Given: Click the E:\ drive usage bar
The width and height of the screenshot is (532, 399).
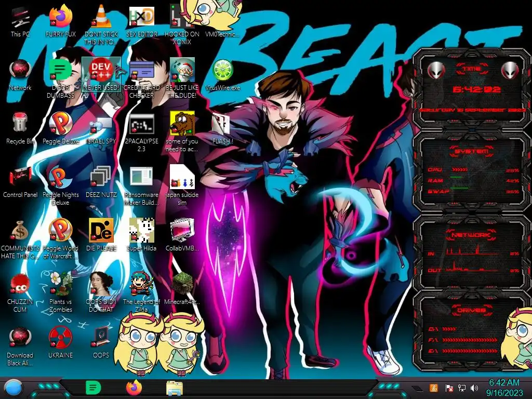Looking at the screenshot, I should tap(470, 351).
